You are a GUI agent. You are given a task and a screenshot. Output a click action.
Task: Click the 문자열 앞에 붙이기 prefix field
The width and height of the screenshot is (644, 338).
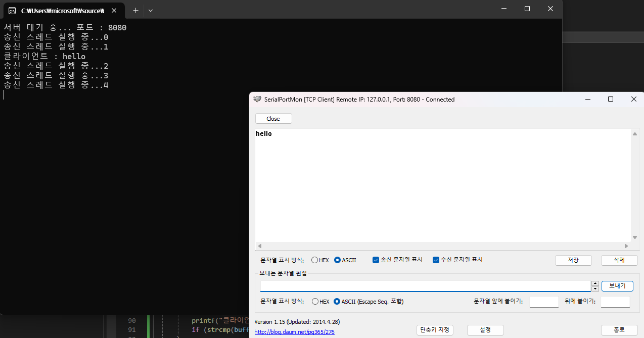click(544, 302)
